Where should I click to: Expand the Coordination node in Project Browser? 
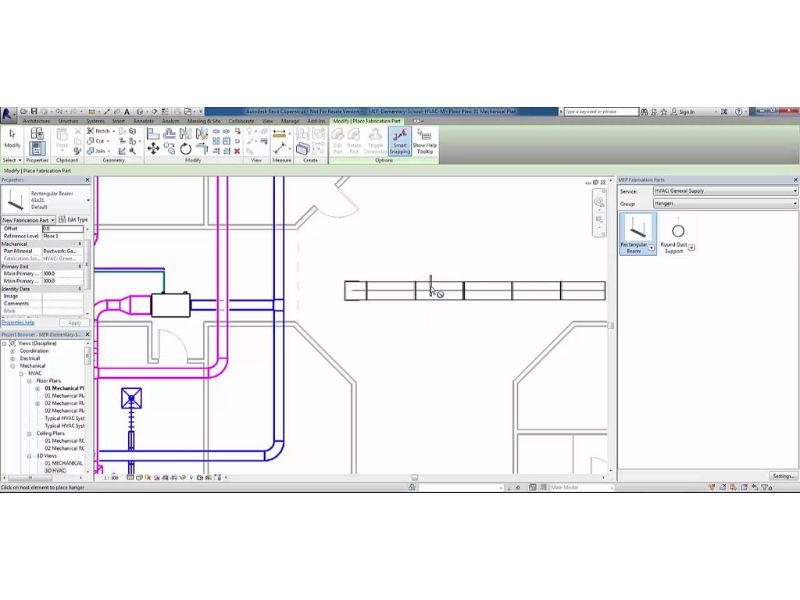click(x=12, y=351)
